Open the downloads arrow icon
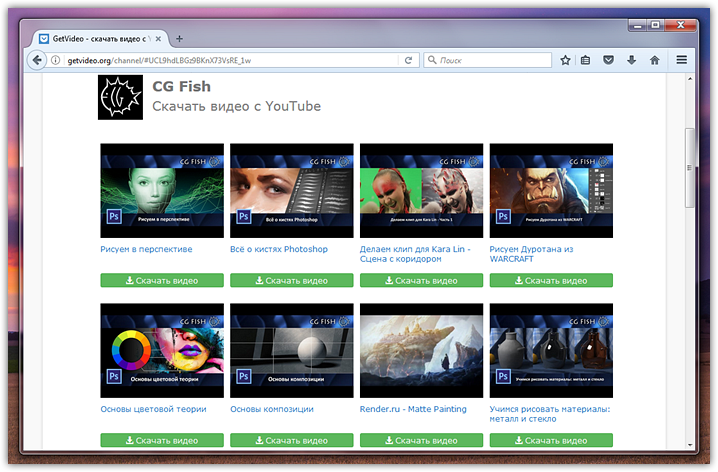 pyautogui.click(x=631, y=60)
